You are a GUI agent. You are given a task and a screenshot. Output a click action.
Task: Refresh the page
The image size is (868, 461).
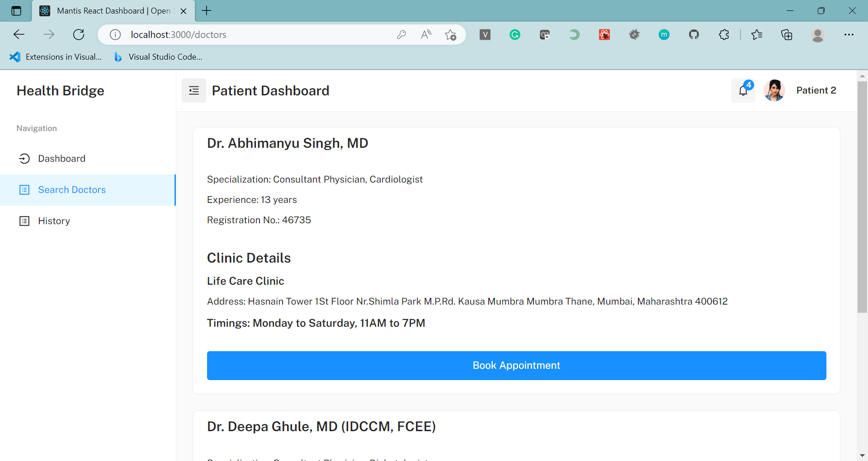click(79, 34)
